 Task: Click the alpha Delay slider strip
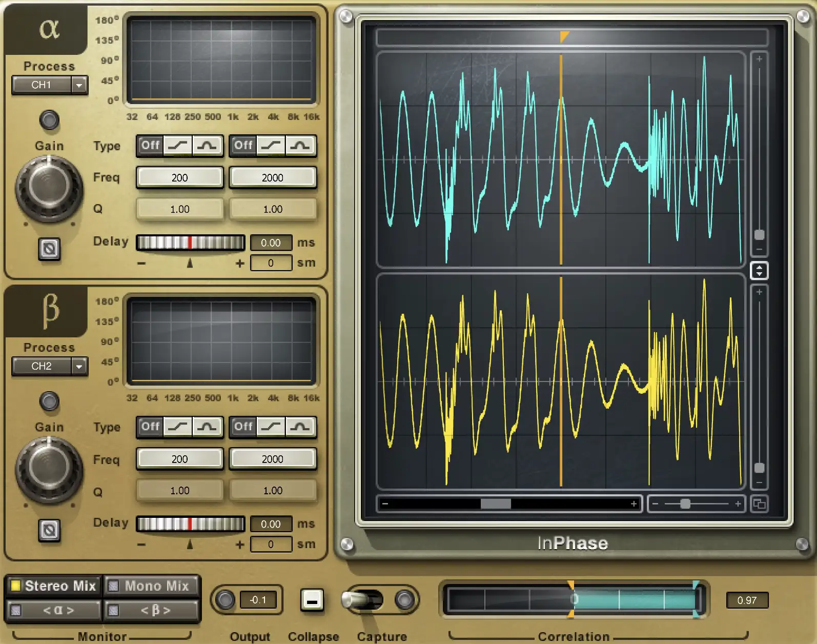tap(190, 243)
